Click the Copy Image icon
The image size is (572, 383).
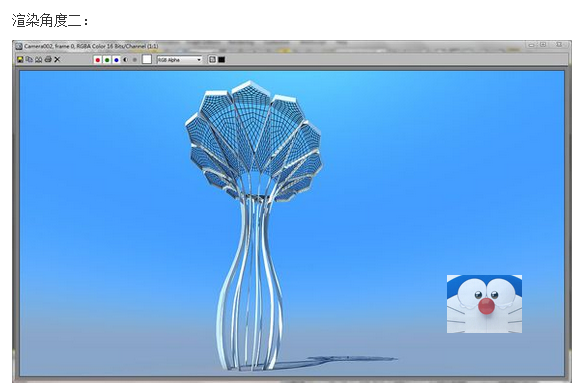point(29,59)
